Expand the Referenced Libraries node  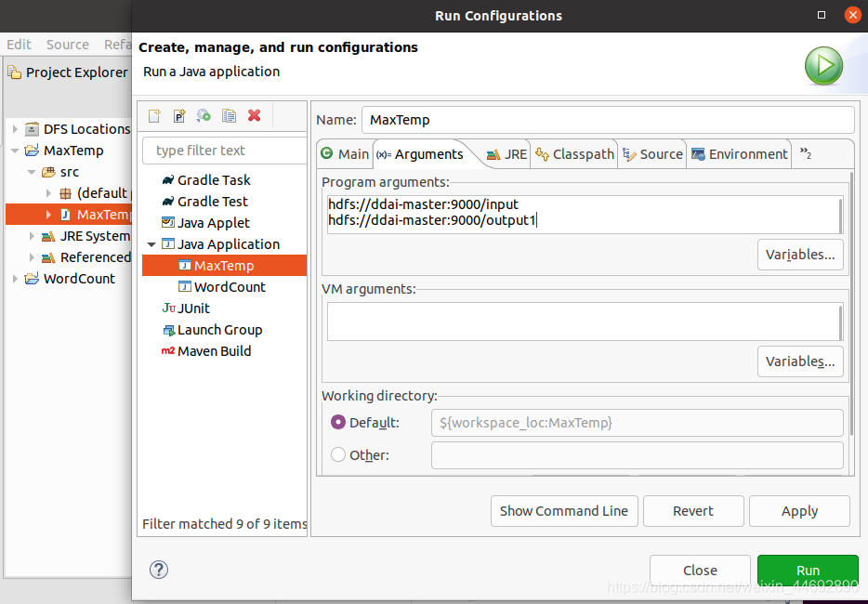32,257
